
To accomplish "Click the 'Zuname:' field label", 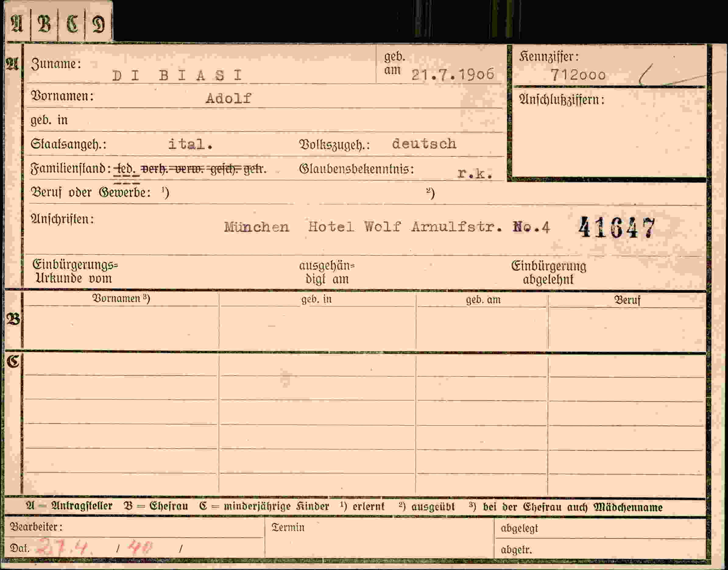I will (x=56, y=63).
